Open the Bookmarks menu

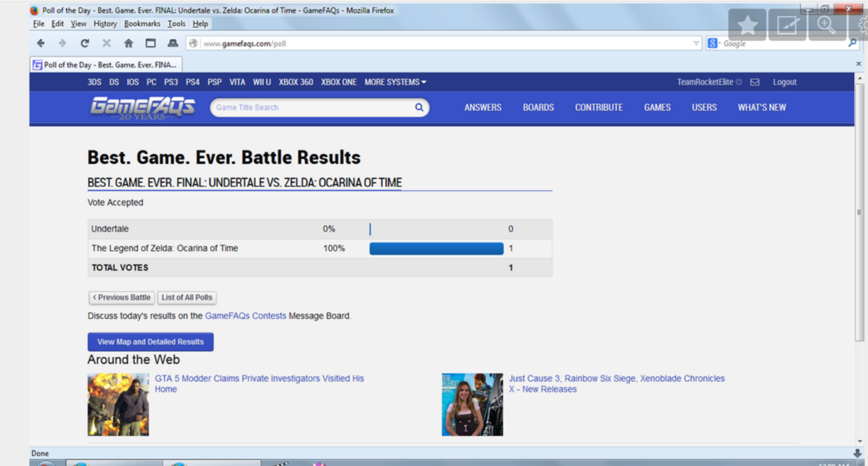[x=142, y=23]
